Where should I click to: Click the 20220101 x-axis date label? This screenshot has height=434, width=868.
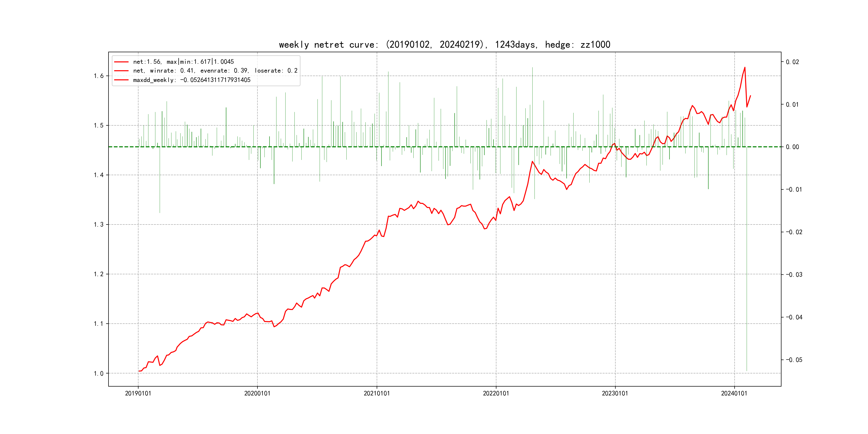click(496, 393)
